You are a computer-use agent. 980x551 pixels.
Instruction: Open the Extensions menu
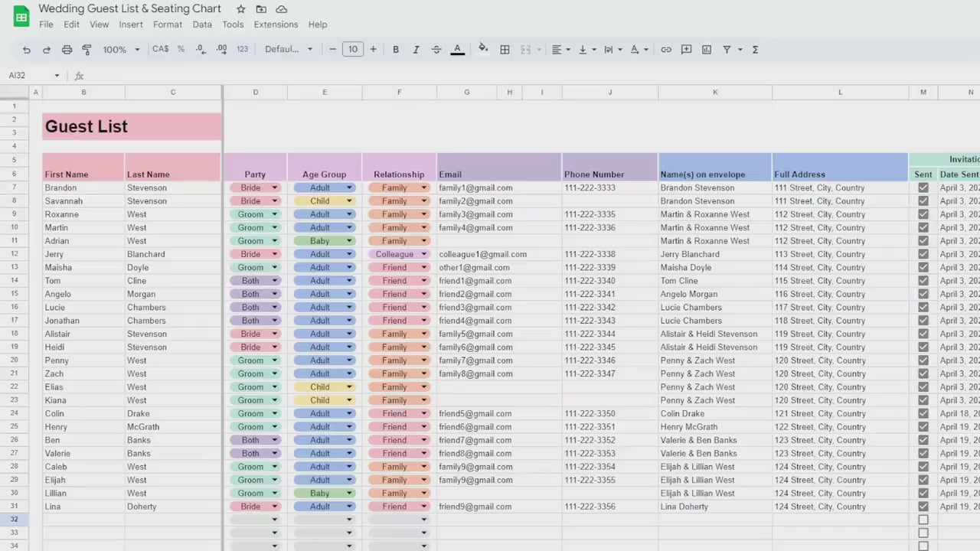coord(276,24)
